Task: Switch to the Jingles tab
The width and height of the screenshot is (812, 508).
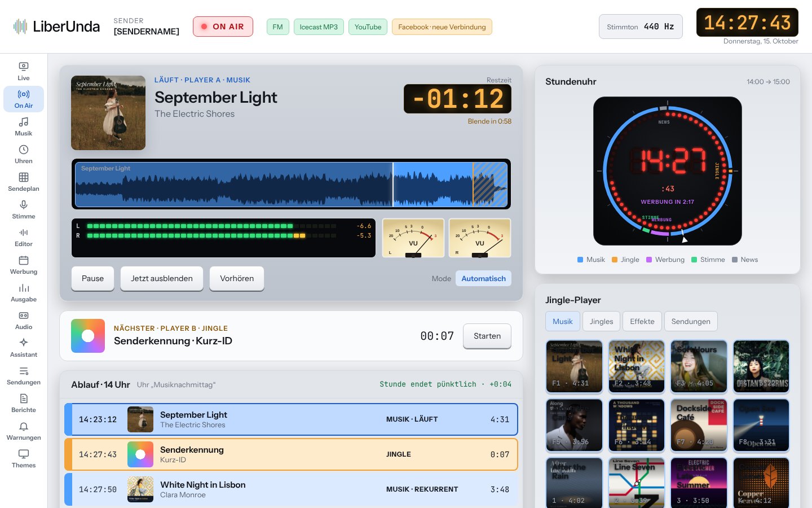Action: coord(601,321)
